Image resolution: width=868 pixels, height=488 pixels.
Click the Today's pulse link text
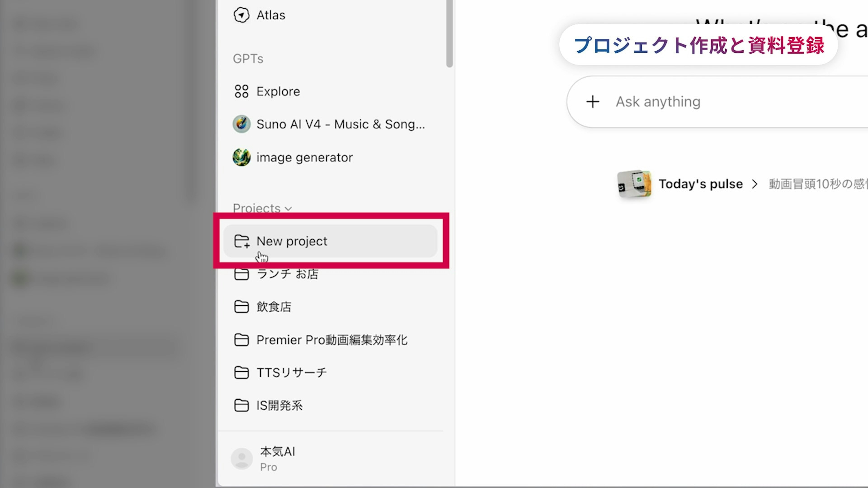click(x=701, y=184)
